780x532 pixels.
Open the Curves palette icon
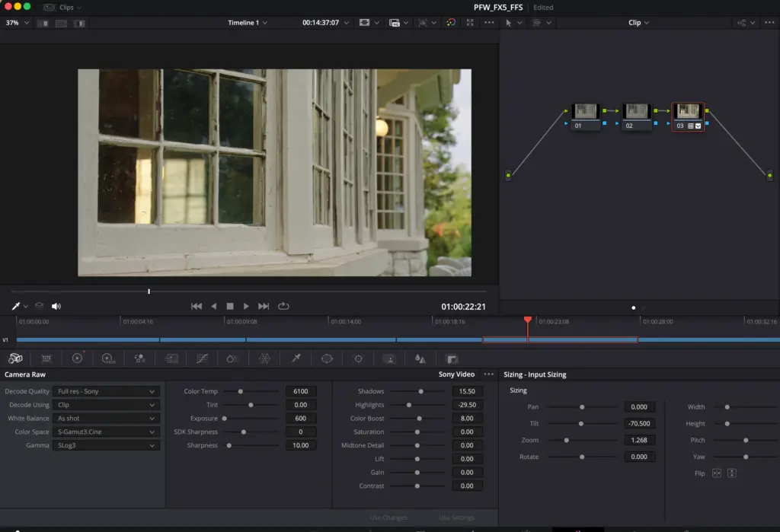point(202,358)
